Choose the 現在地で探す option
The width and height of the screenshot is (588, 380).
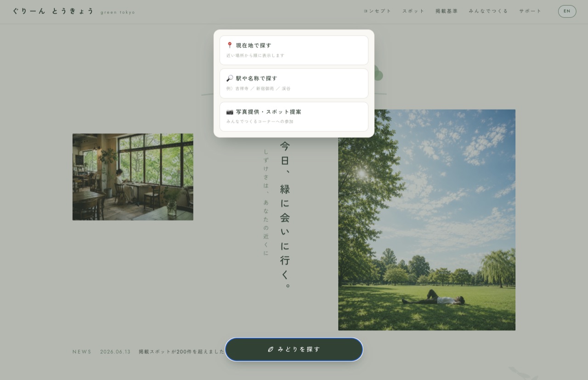click(x=294, y=50)
